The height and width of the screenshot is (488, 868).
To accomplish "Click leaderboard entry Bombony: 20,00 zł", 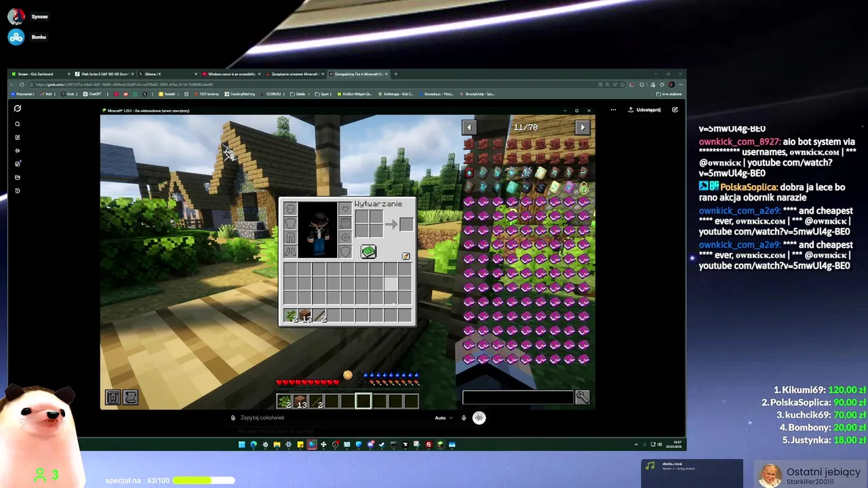I will pos(823,428).
